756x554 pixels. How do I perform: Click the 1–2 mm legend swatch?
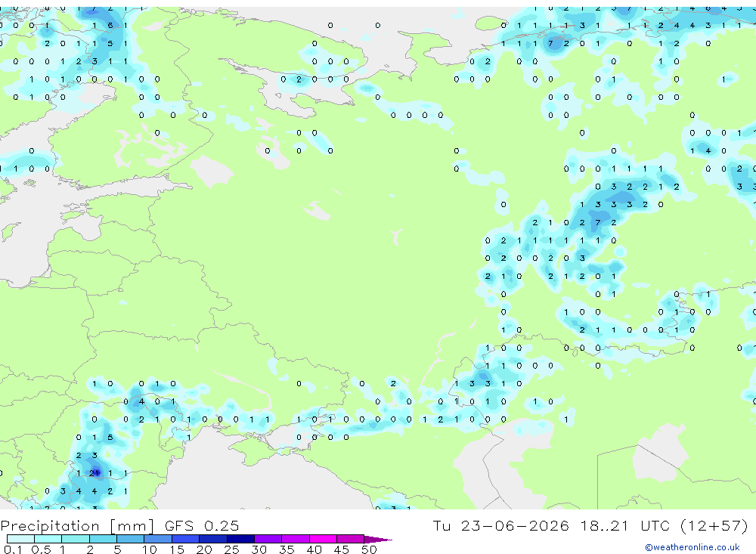[x=76, y=539]
